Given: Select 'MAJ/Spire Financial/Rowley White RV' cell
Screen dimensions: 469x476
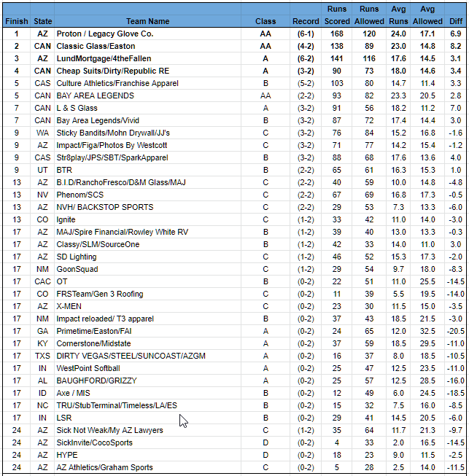Looking at the screenshot, I should tap(147, 233).
